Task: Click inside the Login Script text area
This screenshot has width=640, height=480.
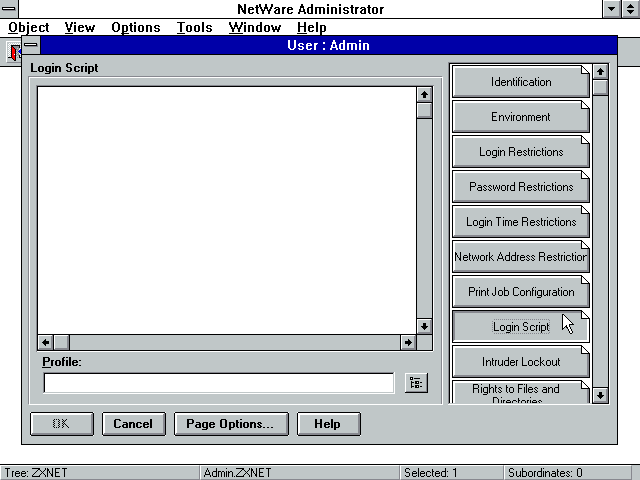Action: pos(227,210)
